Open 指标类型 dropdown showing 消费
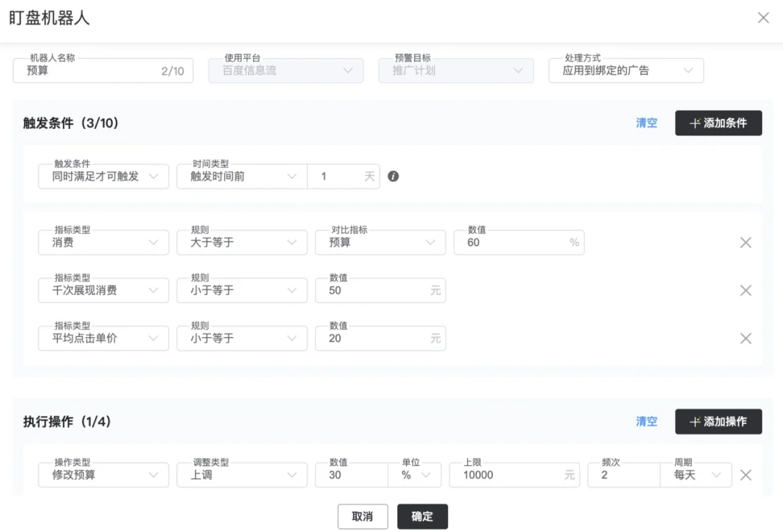The image size is (783, 532). click(104, 243)
